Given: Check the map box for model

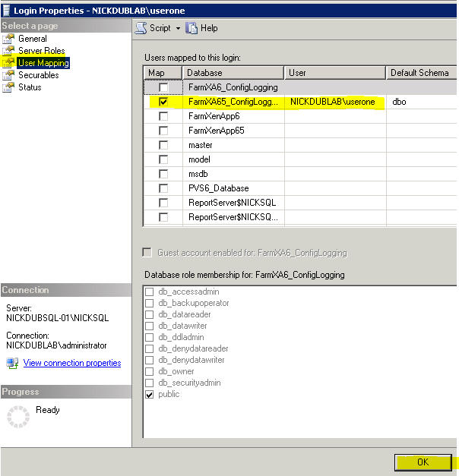Looking at the screenshot, I should click(163, 159).
